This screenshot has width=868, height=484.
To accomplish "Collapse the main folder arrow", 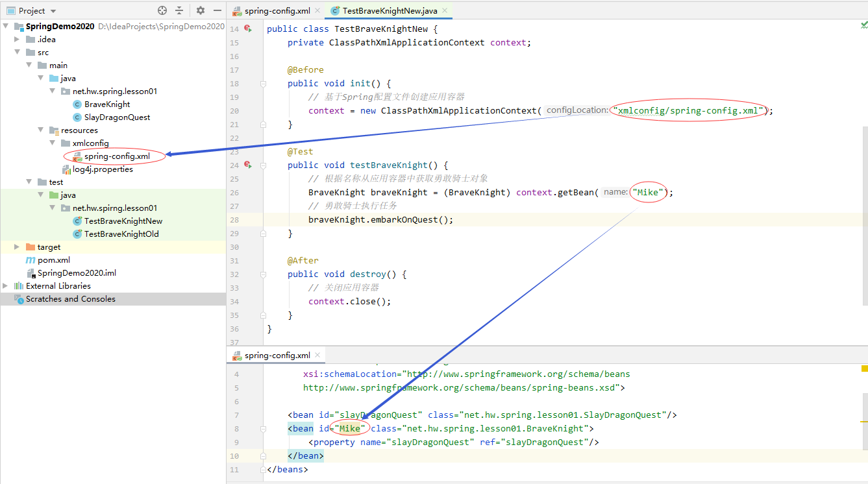I will [x=29, y=66].
